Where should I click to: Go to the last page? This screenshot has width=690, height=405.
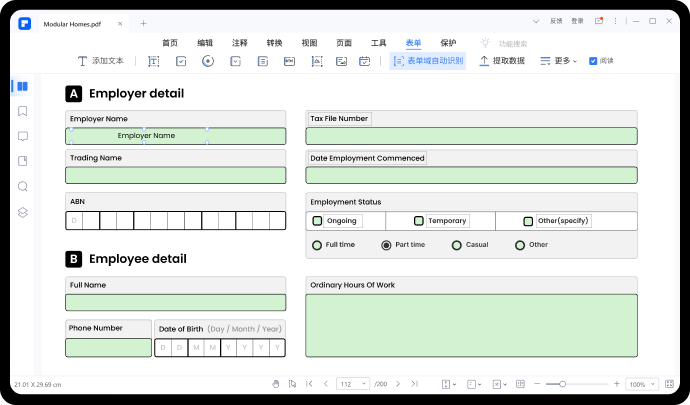[414, 384]
